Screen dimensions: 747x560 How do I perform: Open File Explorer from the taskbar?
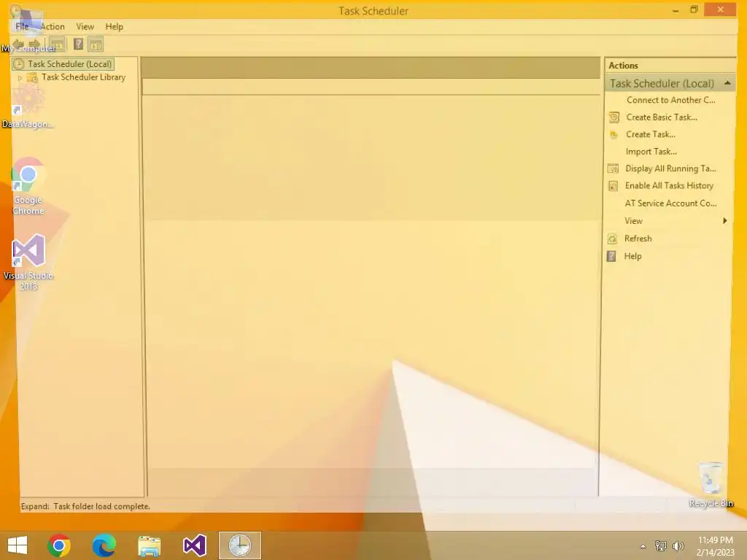coord(149,545)
